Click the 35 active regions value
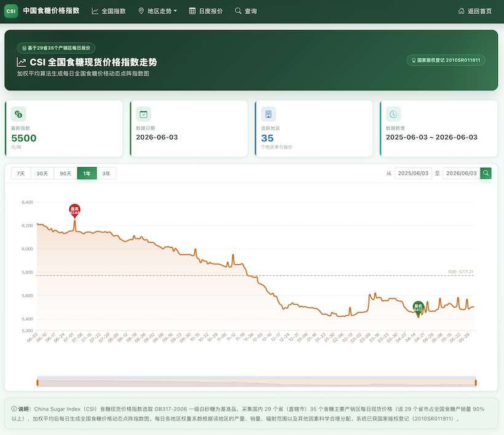504x435 pixels. (267, 138)
